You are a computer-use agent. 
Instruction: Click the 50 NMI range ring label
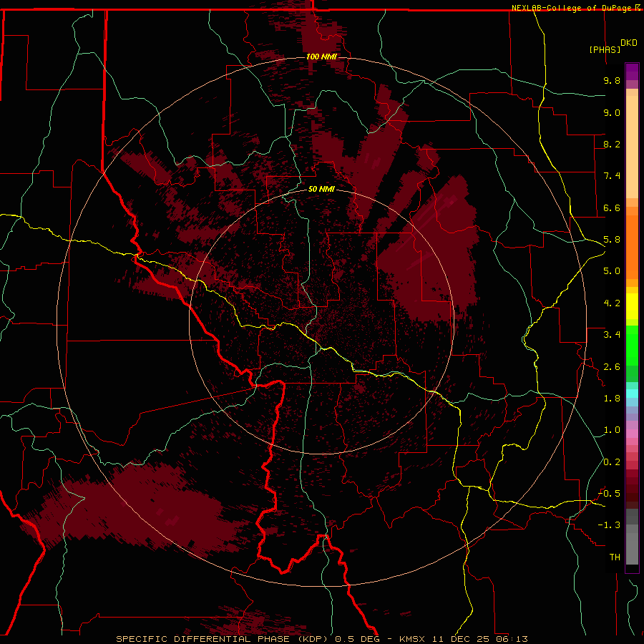(321, 189)
